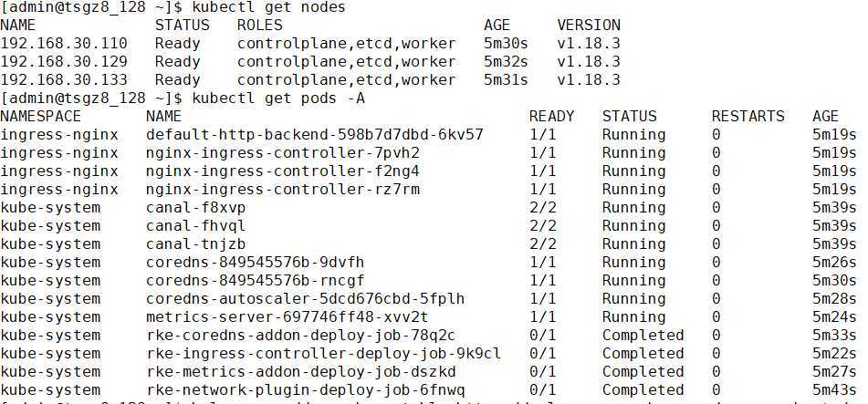Click pod rke-coredns-addon-deploy-job-78q2c
Viewport: 868px width, 404px height.
point(300,336)
